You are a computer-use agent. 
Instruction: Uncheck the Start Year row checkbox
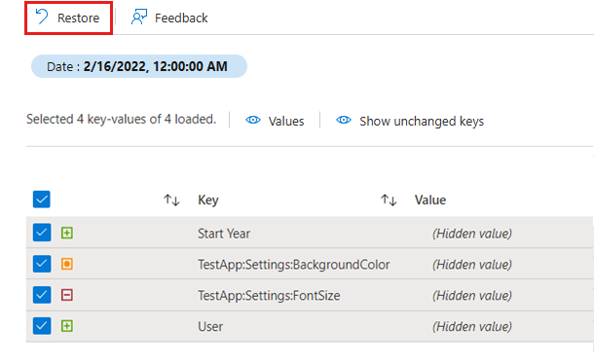click(x=42, y=233)
